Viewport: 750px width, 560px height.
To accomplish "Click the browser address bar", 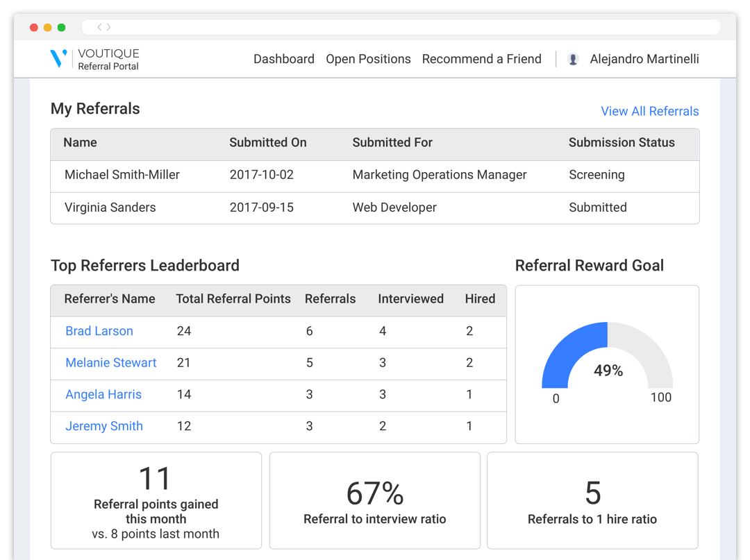I will [x=401, y=27].
